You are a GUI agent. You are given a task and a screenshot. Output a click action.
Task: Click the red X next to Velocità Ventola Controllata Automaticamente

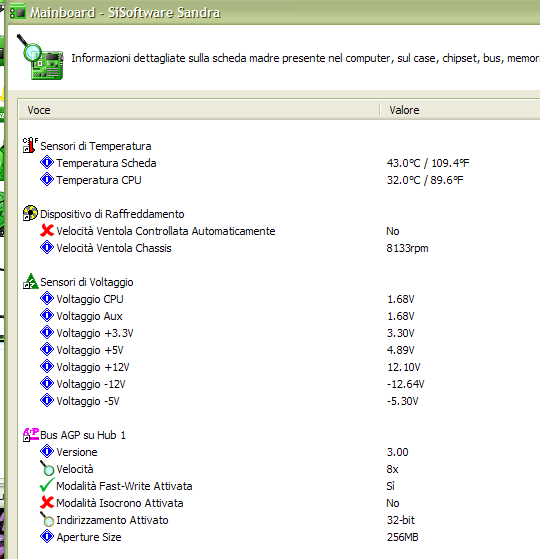click(47, 230)
